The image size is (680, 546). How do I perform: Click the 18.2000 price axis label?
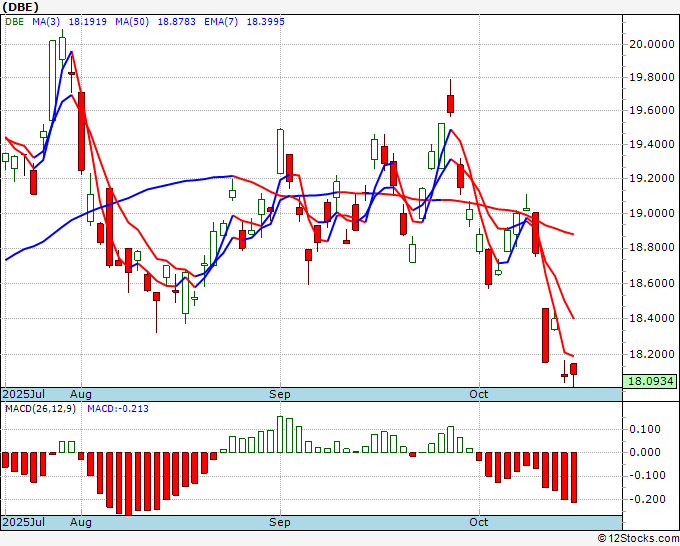point(652,354)
